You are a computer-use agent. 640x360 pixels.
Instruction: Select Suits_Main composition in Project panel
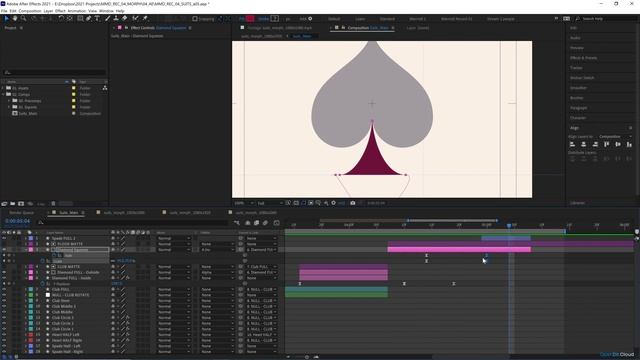(28, 113)
